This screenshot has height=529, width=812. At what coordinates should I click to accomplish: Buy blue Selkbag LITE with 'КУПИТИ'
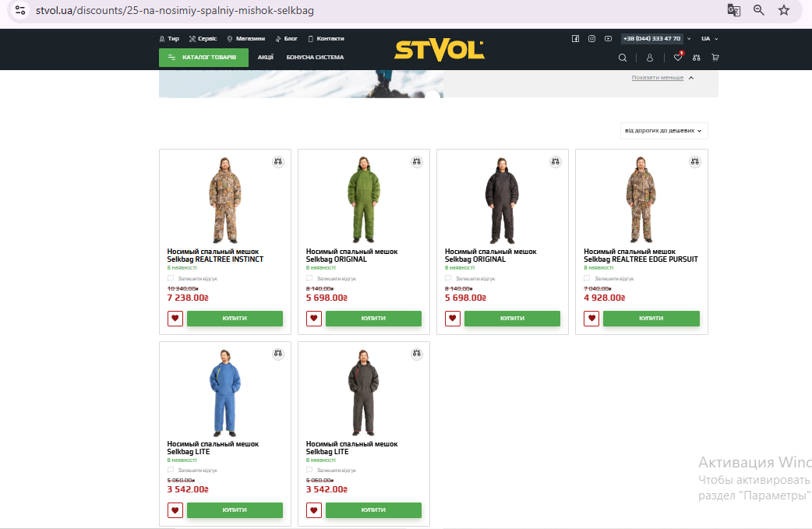235,510
